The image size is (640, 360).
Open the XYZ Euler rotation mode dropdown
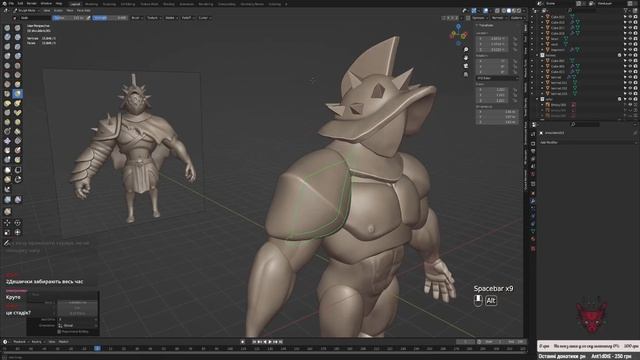[497, 78]
